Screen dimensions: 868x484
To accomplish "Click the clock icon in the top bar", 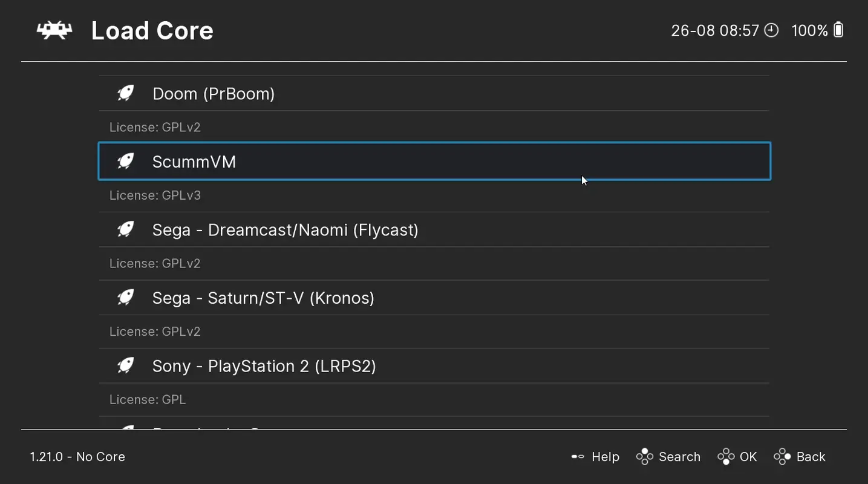I will click(x=771, y=30).
